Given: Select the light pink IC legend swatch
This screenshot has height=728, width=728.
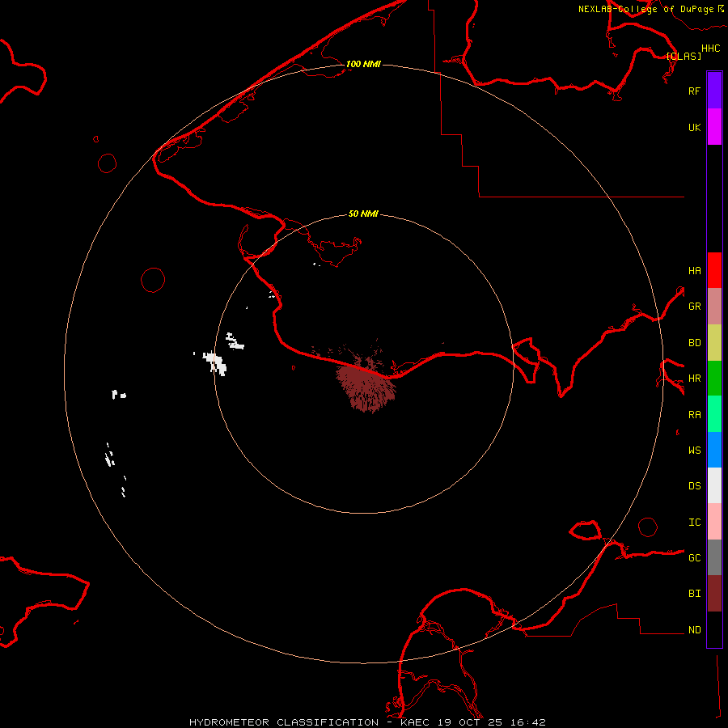Looking at the screenshot, I should [714, 522].
